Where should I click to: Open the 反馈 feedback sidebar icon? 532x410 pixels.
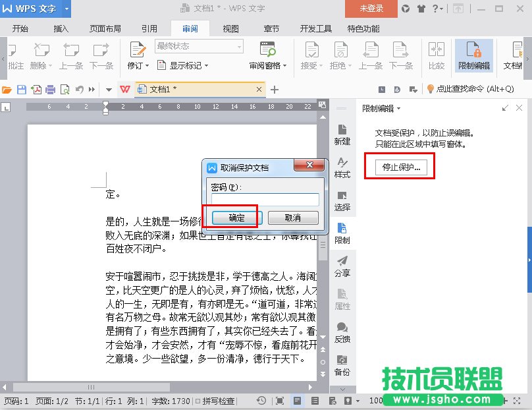click(x=342, y=332)
